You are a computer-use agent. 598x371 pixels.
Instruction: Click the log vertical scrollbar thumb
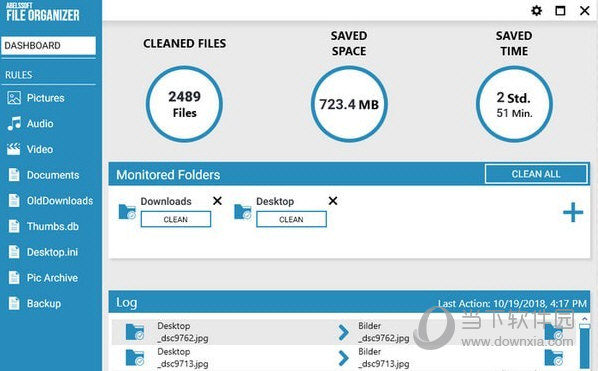585,345
